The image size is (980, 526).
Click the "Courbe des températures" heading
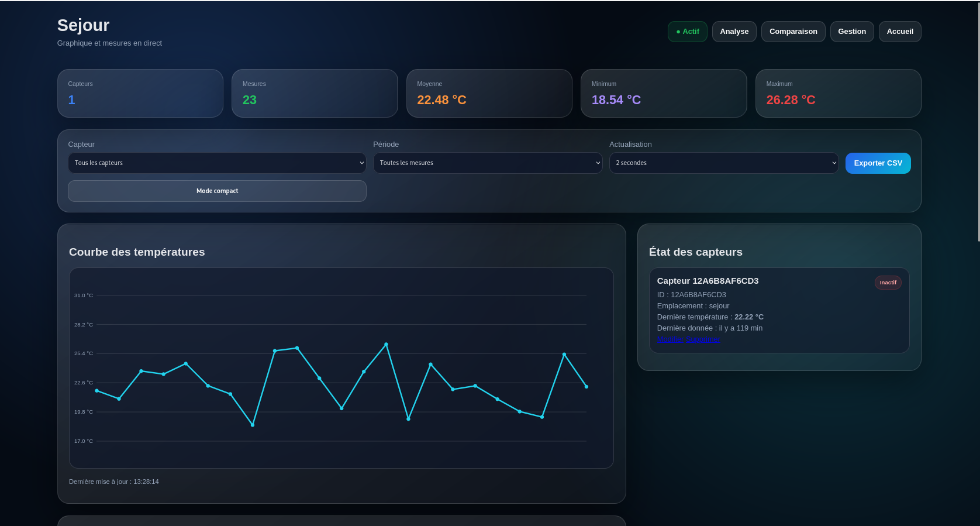[137, 252]
